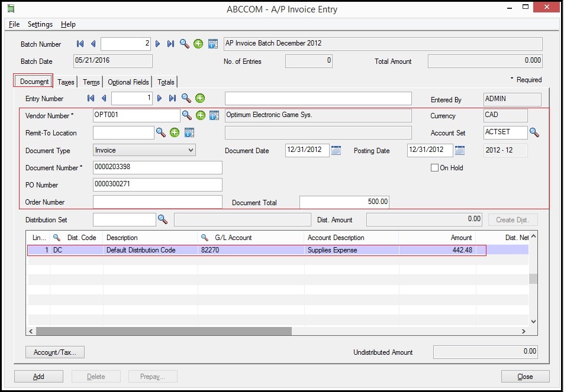The image size is (564, 392).
Task: Go to first entry number
Action: (91, 98)
